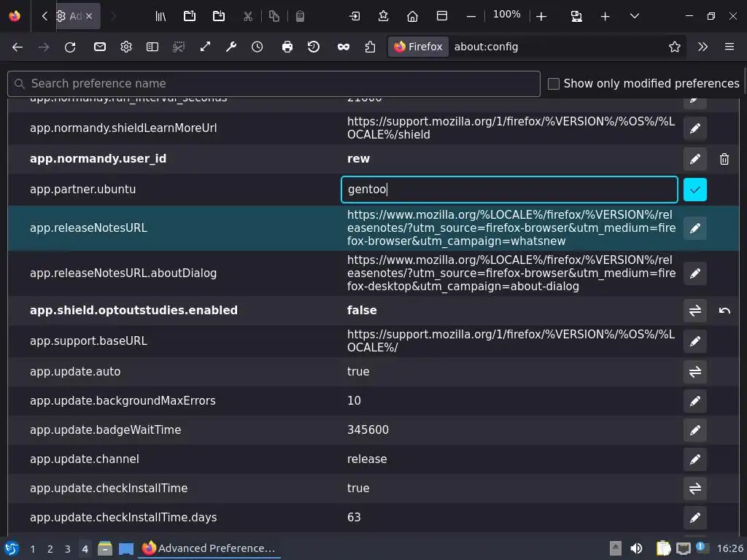Image resolution: width=747 pixels, height=560 pixels.
Task: Toggle app.update.checkInstallTime value
Action: click(x=695, y=488)
